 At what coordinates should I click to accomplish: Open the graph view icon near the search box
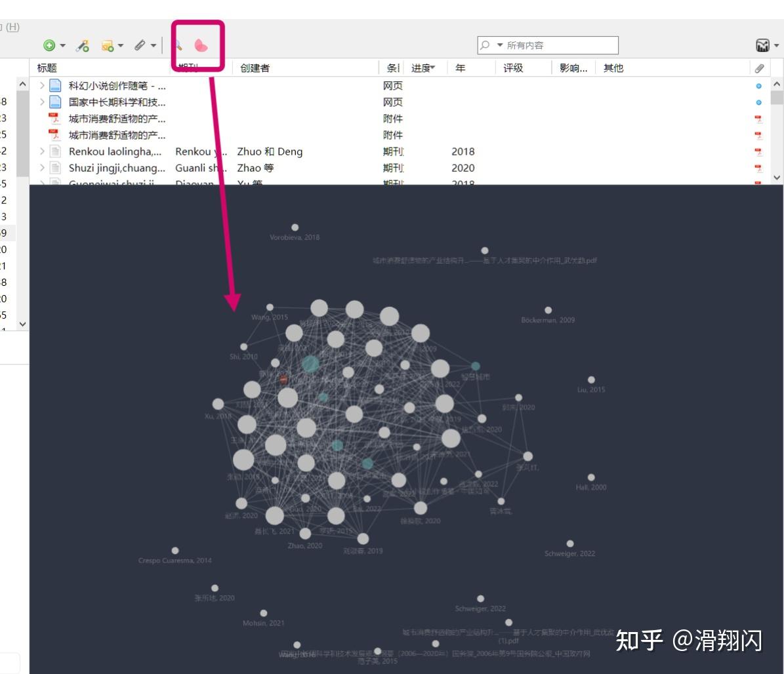point(764,45)
